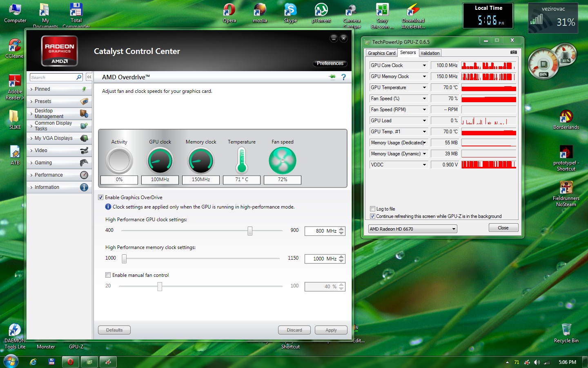Open the Preferences menu button
Screen dimensions: 588x368
[330, 63]
